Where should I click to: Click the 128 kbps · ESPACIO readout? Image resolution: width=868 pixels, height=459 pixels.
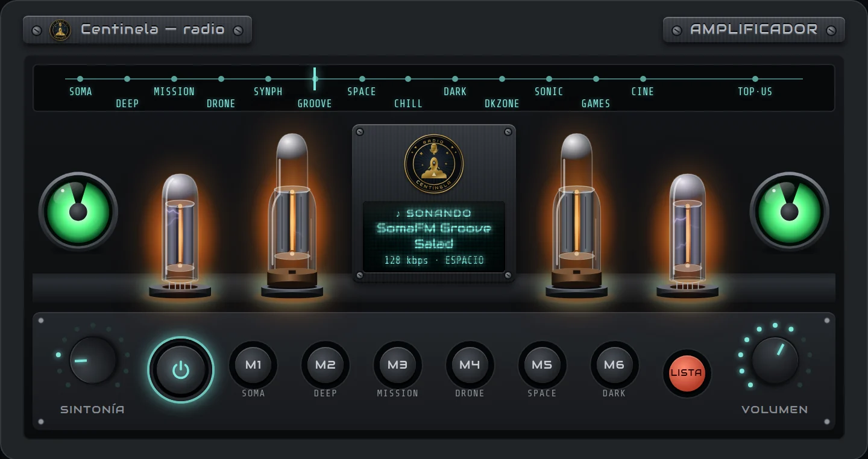(x=434, y=260)
